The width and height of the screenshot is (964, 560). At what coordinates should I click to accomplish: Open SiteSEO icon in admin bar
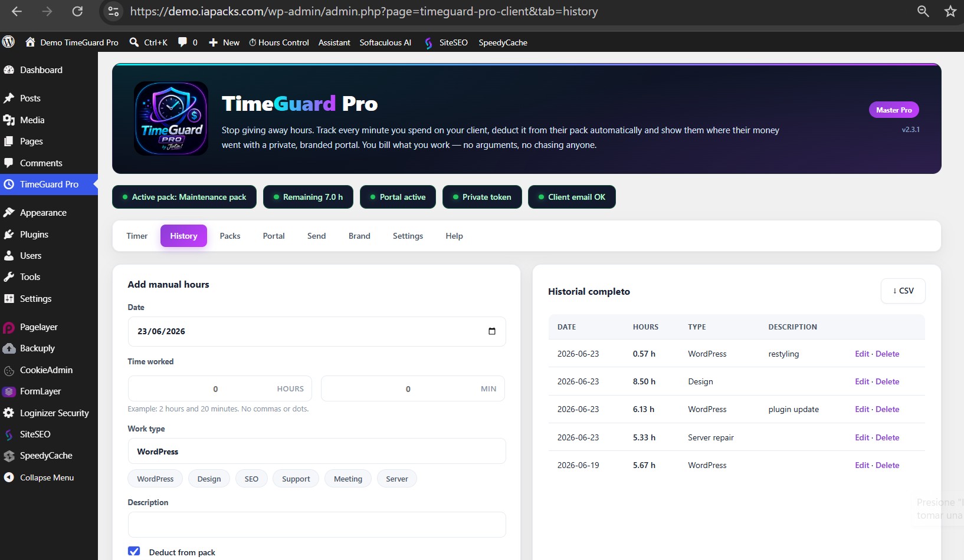click(x=428, y=42)
